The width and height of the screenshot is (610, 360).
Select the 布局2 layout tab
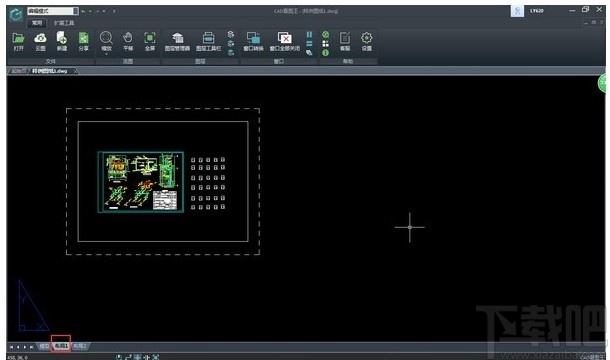(x=80, y=346)
